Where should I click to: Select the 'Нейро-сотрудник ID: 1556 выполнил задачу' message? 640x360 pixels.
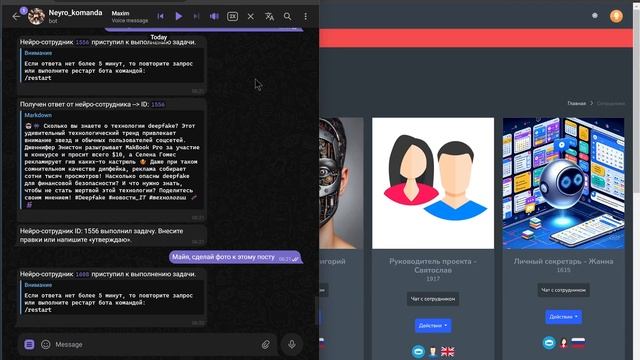click(x=111, y=236)
